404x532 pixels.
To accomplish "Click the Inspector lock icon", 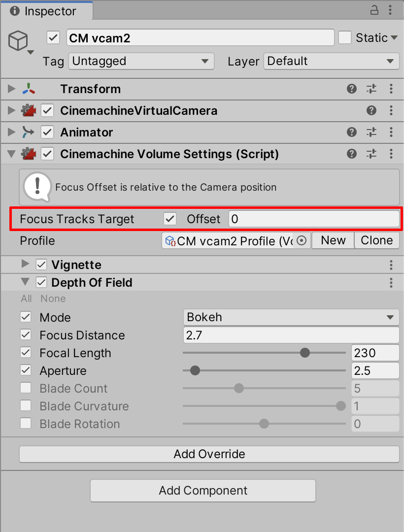I will pyautogui.click(x=374, y=10).
